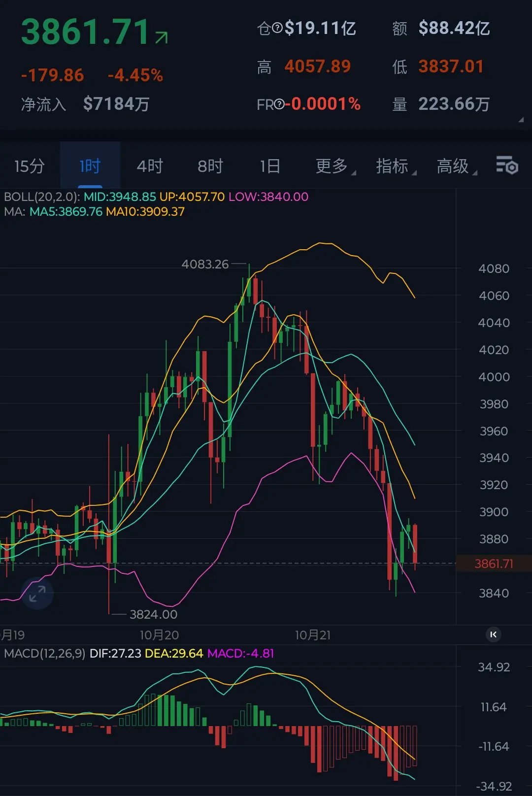Screen dimensions: 532x796
Task: Tap the DEA:29.64 value
Action: (174, 654)
